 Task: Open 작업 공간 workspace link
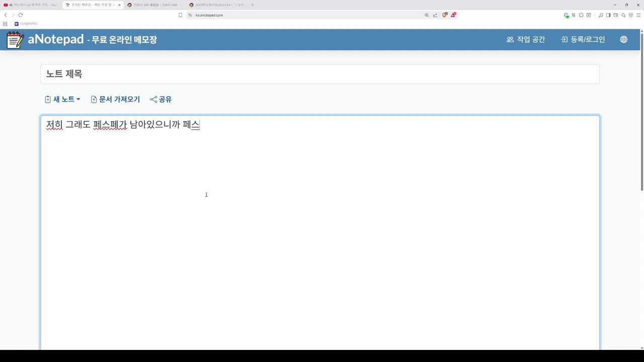pos(526,39)
